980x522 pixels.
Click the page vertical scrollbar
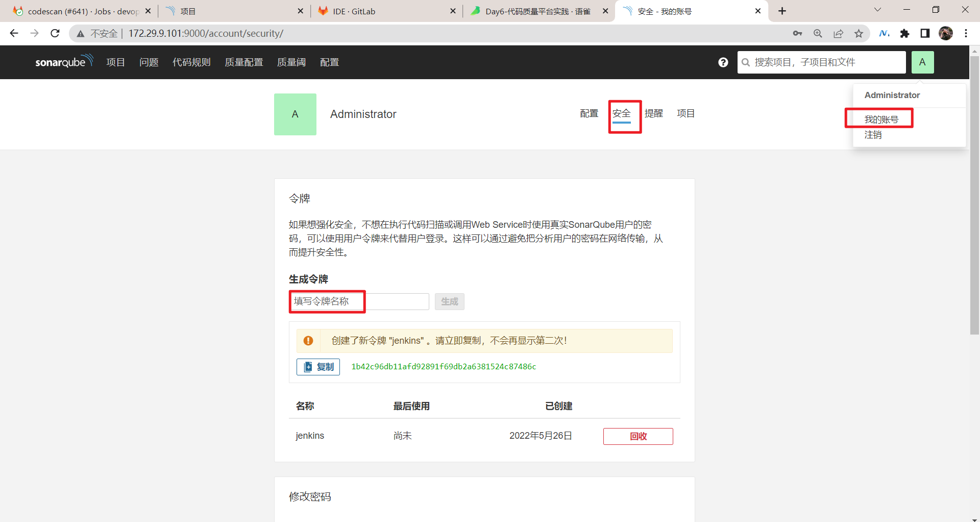(x=974, y=195)
